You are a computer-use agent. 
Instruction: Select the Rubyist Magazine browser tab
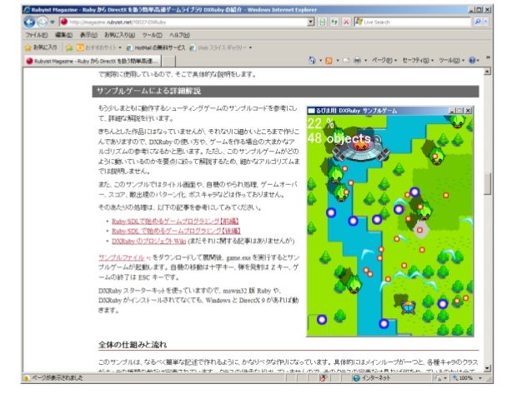click(x=93, y=61)
